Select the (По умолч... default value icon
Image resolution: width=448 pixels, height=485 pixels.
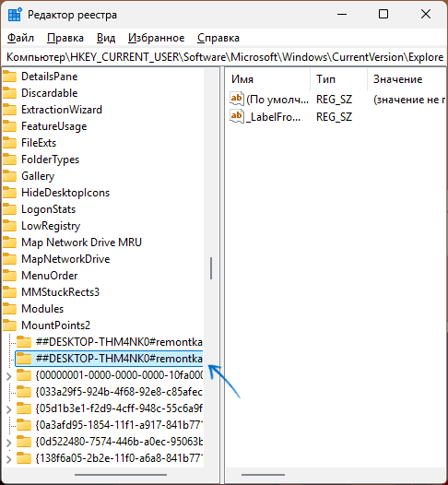237,99
